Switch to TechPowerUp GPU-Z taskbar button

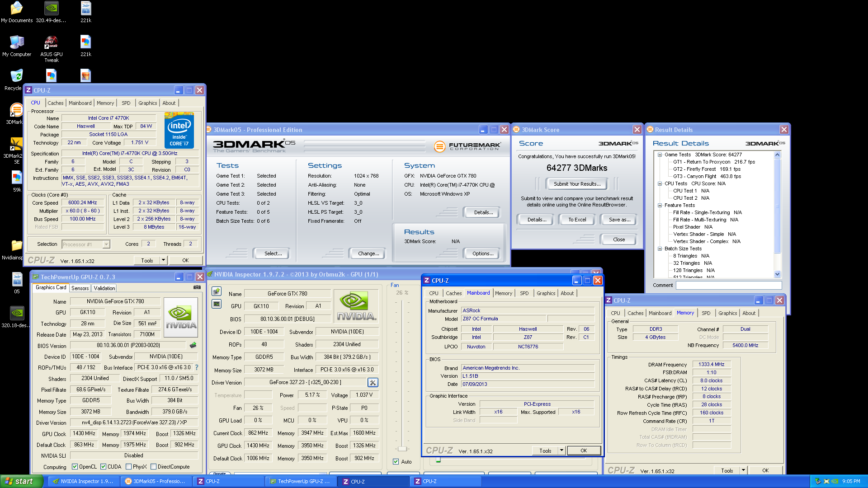pyautogui.click(x=301, y=481)
